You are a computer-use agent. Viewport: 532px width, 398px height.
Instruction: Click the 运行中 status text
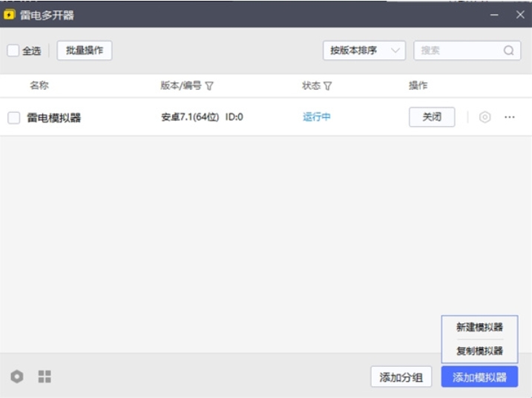pyautogui.click(x=316, y=117)
